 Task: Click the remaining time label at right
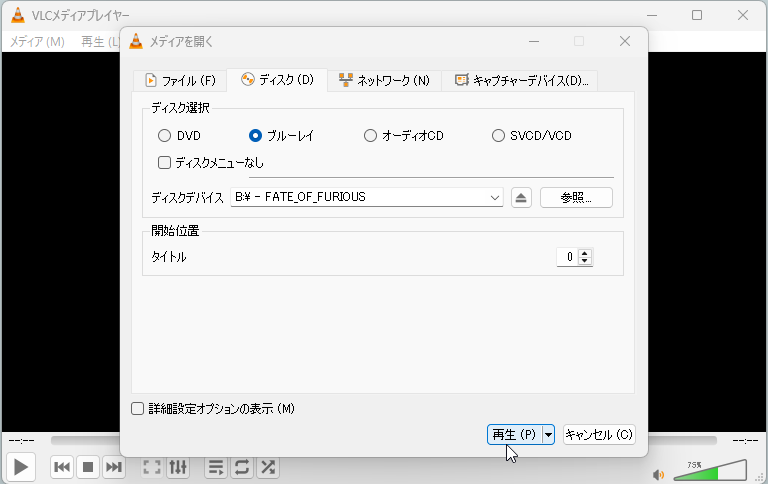point(745,440)
